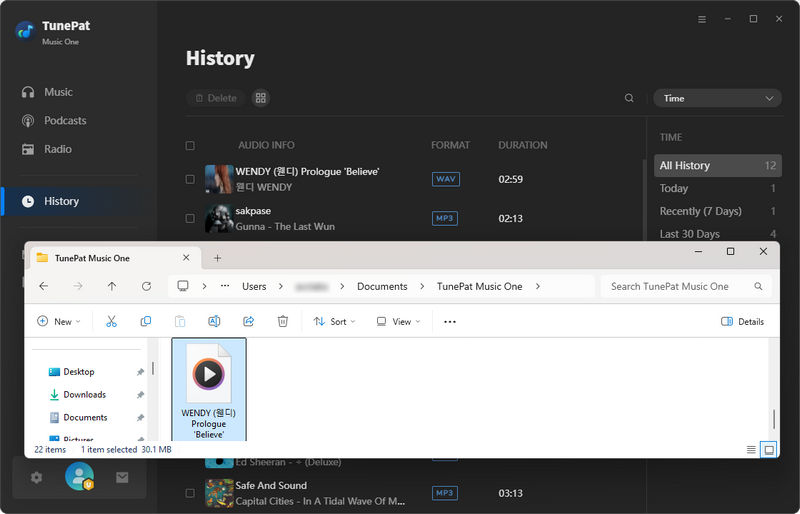This screenshot has width=800, height=514.
Task: Click the grid view icon beside Delete
Action: click(x=261, y=98)
